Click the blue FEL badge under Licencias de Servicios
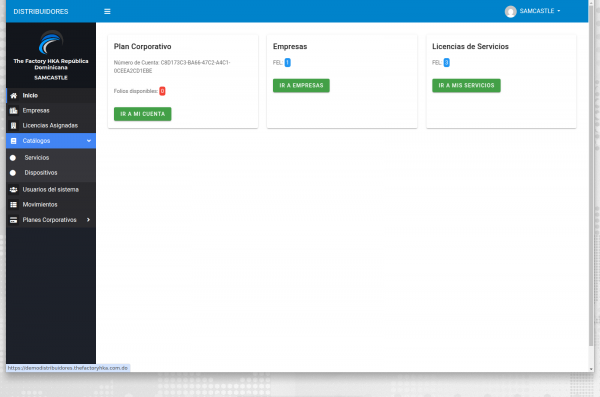Screen dimensions: 600x397 pyautogui.click(x=446, y=62)
